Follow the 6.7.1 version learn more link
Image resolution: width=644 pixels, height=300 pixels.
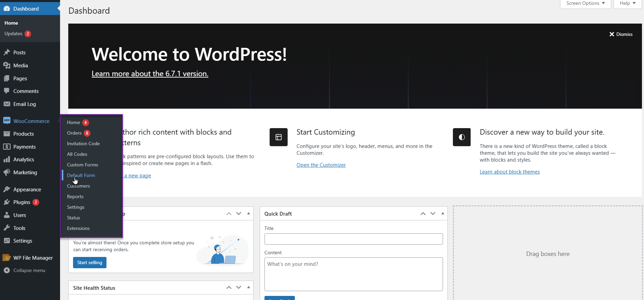coord(150,73)
